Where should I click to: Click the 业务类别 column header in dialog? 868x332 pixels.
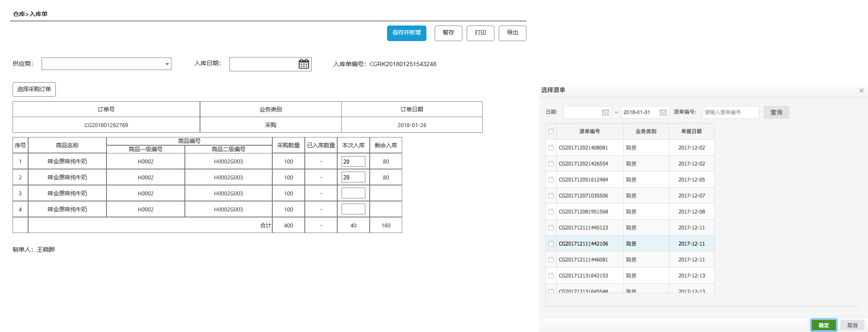click(x=646, y=131)
